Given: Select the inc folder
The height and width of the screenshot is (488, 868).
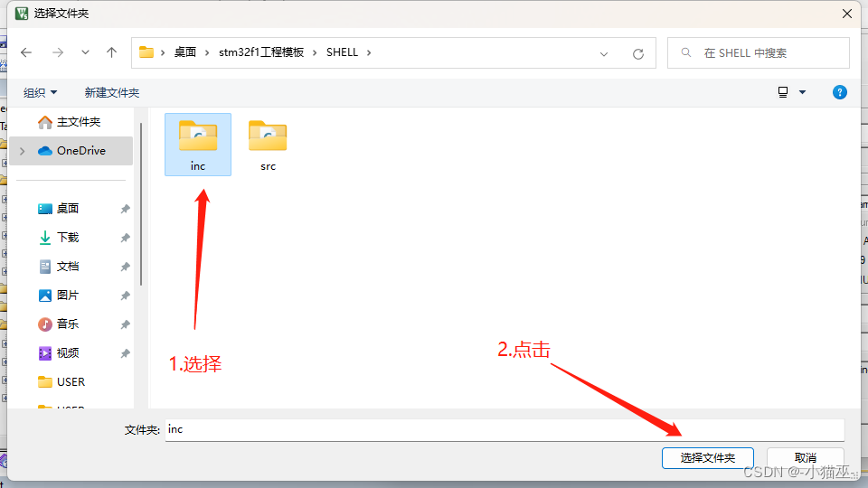Looking at the screenshot, I should [198, 145].
